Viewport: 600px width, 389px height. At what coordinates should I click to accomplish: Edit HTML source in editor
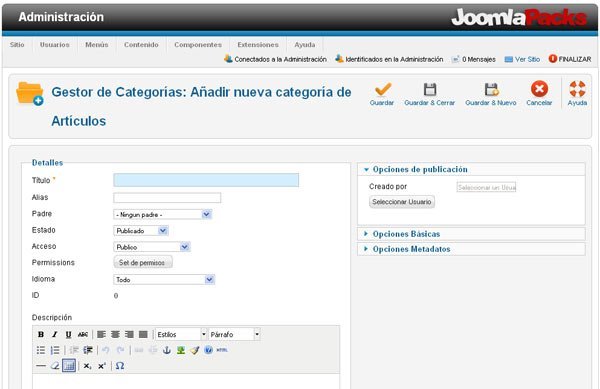(x=222, y=350)
